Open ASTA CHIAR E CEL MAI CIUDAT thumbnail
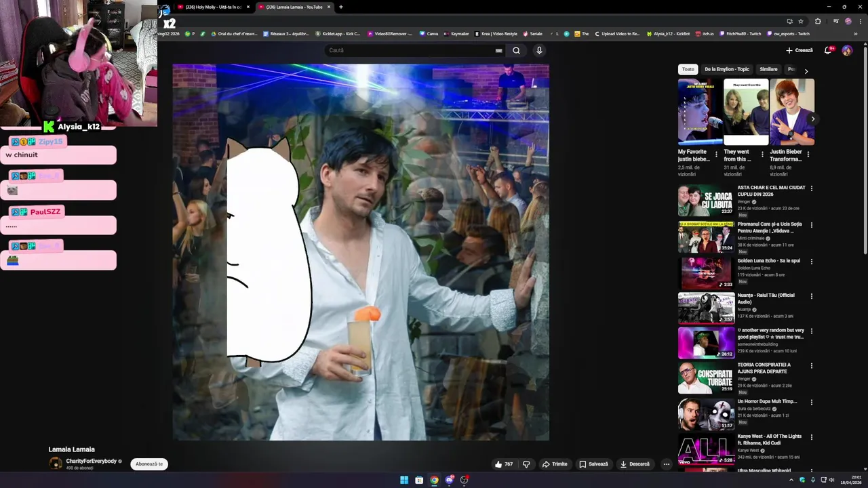The height and width of the screenshot is (488, 868). [706, 200]
